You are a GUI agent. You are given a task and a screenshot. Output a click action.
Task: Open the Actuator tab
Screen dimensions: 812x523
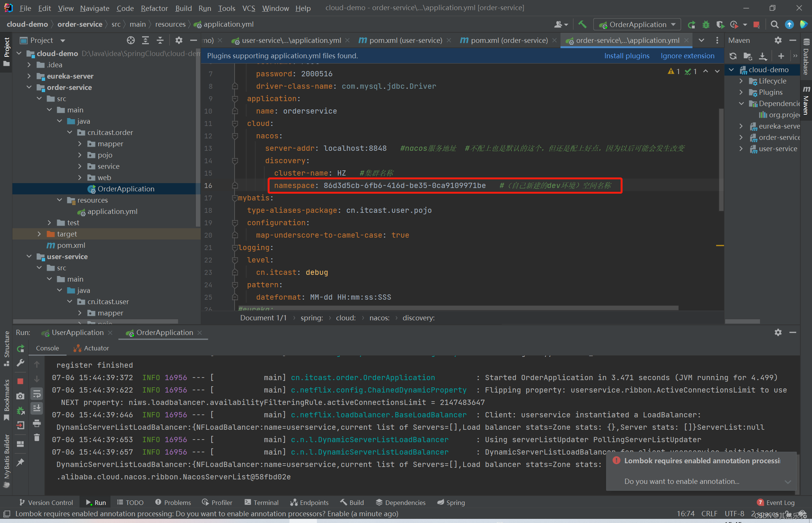tap(91, 348)
